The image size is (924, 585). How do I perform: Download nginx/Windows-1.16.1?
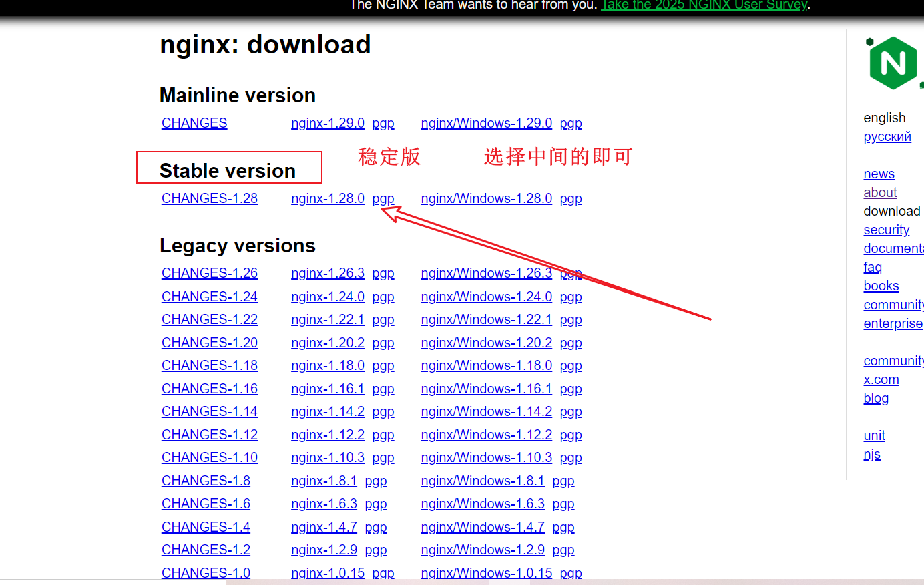pos(487,389)
